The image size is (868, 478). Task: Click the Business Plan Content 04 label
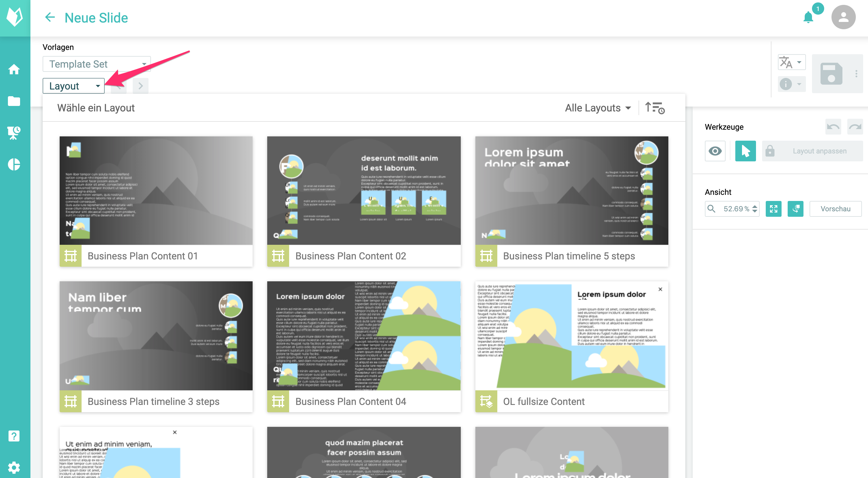point(351,402)
